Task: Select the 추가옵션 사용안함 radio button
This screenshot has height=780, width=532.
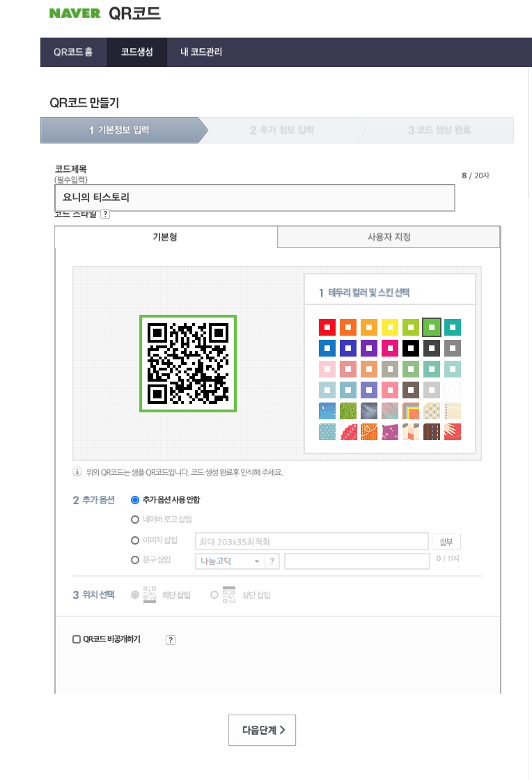Action: (x=134, y=500)
